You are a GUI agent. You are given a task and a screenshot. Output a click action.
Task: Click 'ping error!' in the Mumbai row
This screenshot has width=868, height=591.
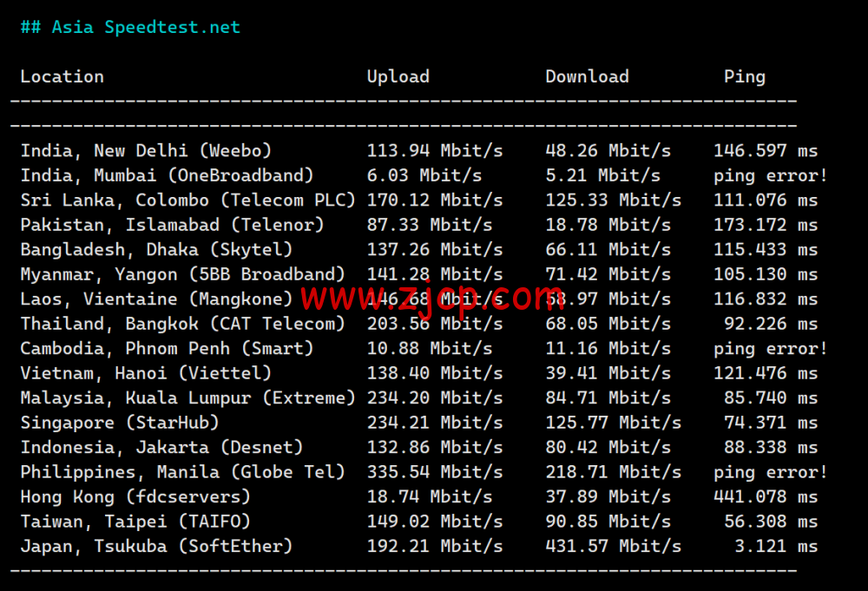[x=771, y=176]
